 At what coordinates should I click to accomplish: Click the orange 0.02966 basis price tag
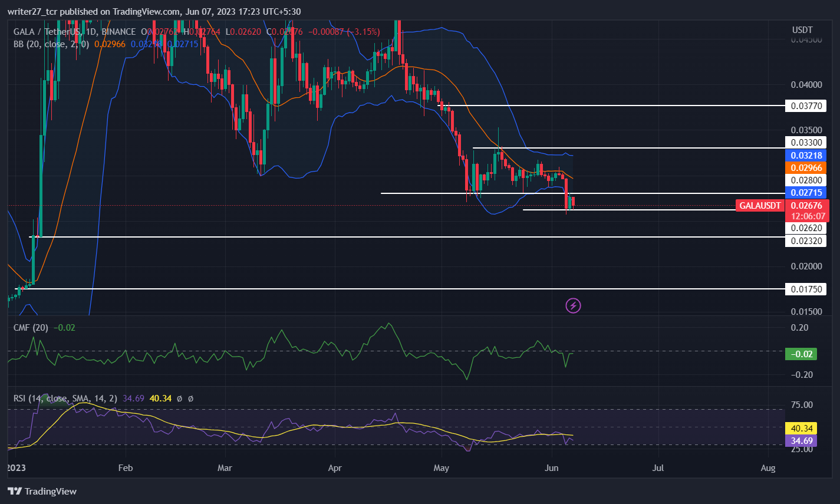coord(806,168)
